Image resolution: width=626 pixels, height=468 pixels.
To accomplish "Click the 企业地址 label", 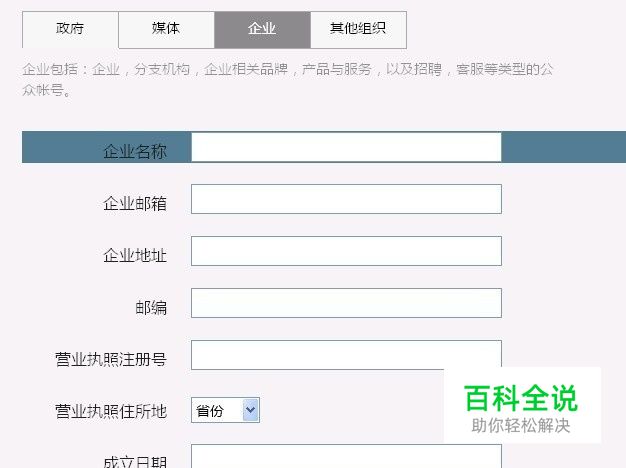I will [135, 255].
